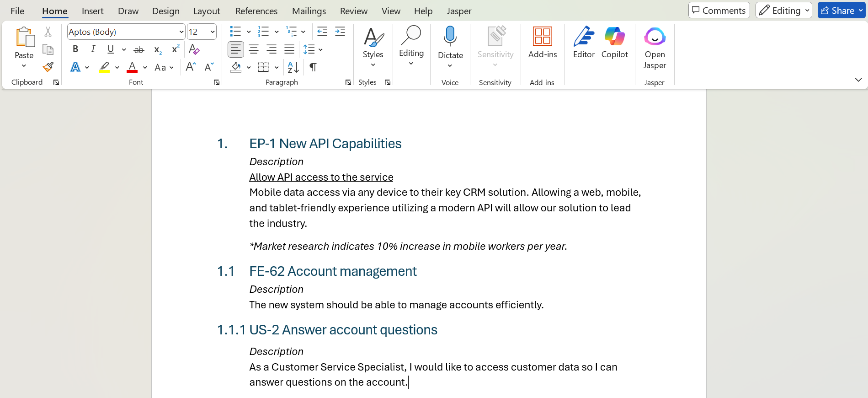Open Jasper add-in

point(655,48)
